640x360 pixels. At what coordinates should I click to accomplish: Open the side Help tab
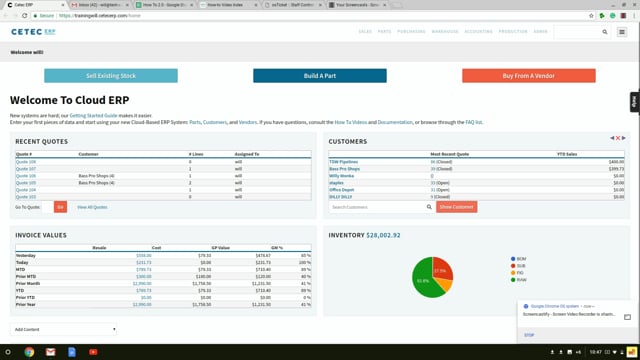(634, 102)
